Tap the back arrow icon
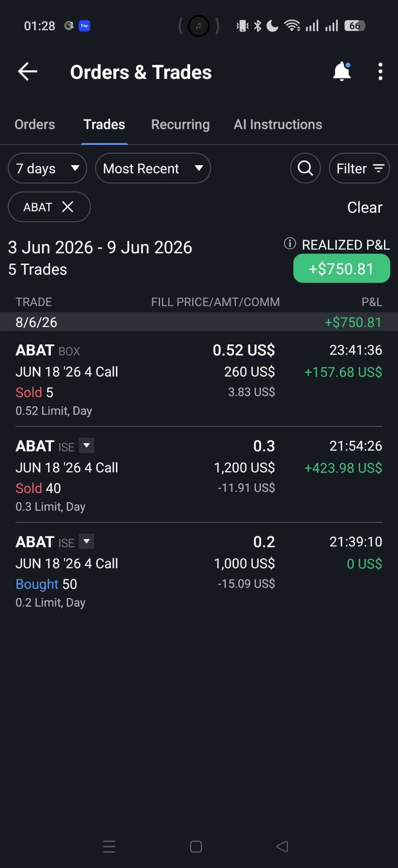Viewport: 398px width, 868px height. [28, 72]
